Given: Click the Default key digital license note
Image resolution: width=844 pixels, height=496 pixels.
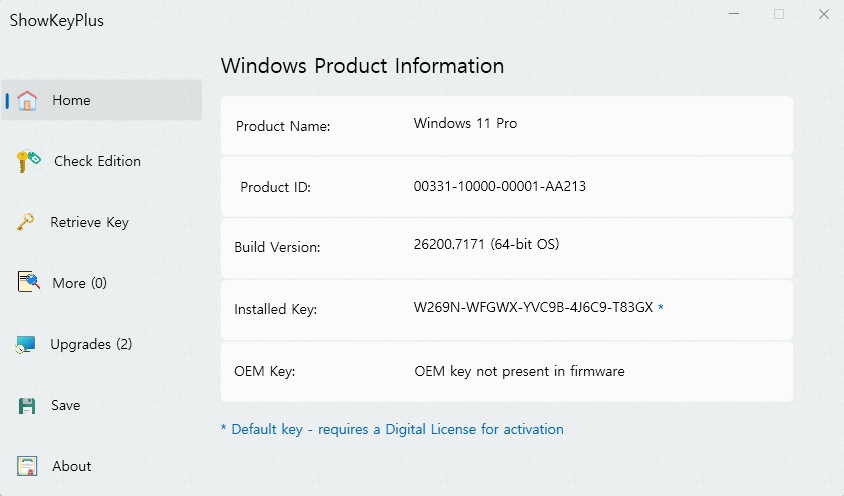Looking at the screenshot, I should pyautogui.click(x=392, y=429).
